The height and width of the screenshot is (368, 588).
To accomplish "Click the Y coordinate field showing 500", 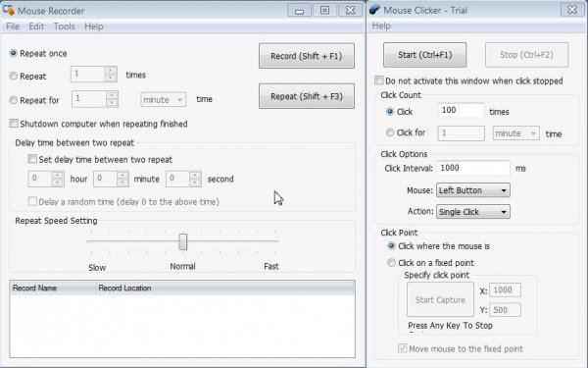I will point(505,310).
